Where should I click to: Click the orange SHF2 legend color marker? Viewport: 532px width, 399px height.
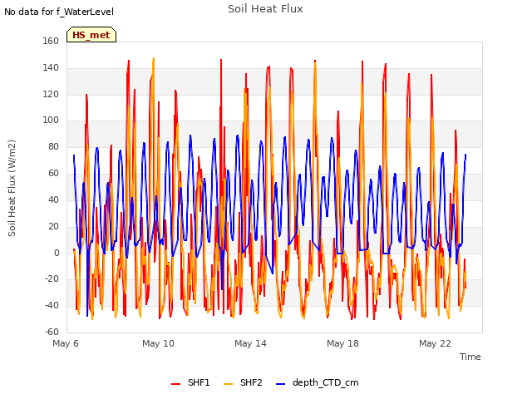tap(229, 384)
